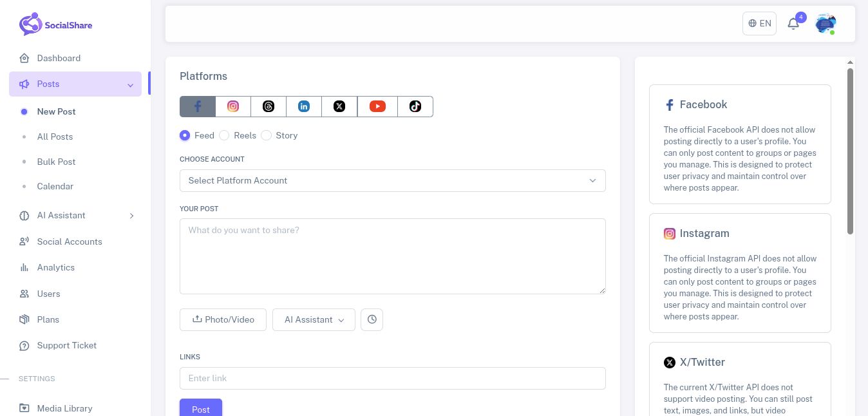The width and height of the screenshot is (868, 416).
Task: Click the Your Post text area
Action: 393,256
